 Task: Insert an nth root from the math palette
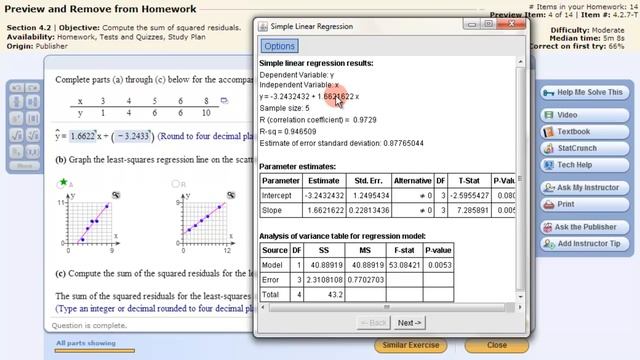point(33,135)
